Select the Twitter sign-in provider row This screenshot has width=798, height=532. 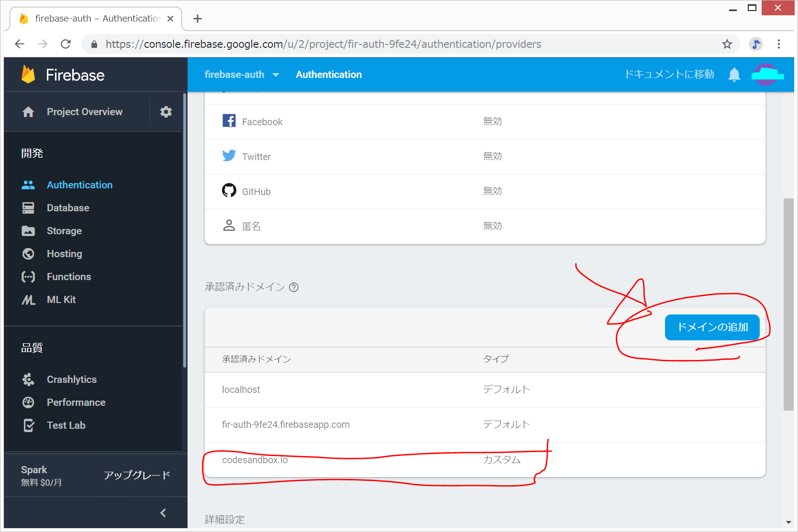pos(485,157)
